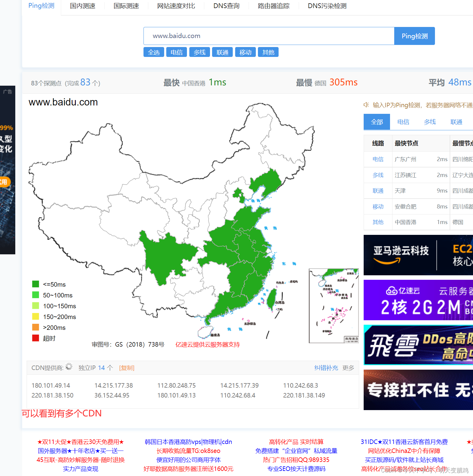
Task: Toggle the 其他 line filter below search box
Action: (268, 52)
